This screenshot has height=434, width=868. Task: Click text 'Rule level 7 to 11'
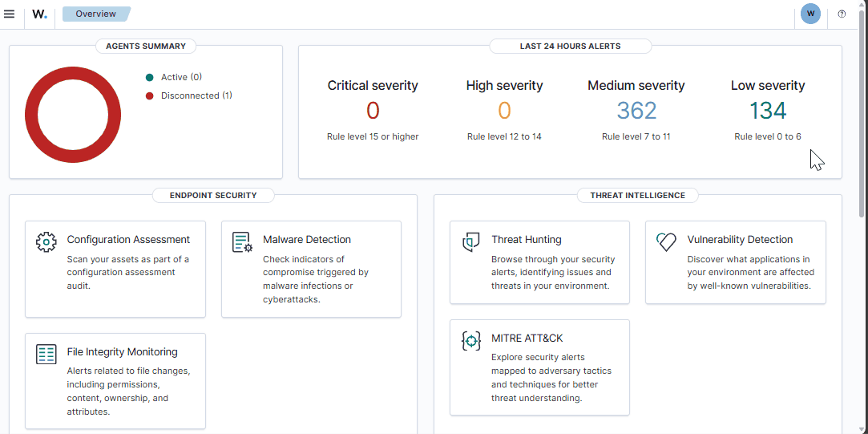pyautogui.click(x=636, y=136)
